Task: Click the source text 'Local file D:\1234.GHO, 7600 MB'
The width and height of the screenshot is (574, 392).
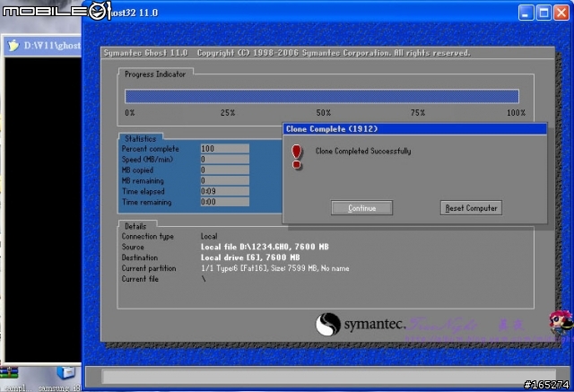Action: (x=265, y=247)
